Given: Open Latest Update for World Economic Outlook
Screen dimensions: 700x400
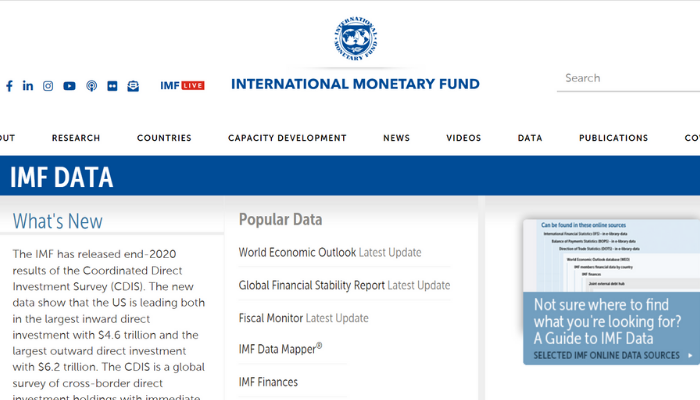Looking at the screenshot, I should tap(390, 252).
